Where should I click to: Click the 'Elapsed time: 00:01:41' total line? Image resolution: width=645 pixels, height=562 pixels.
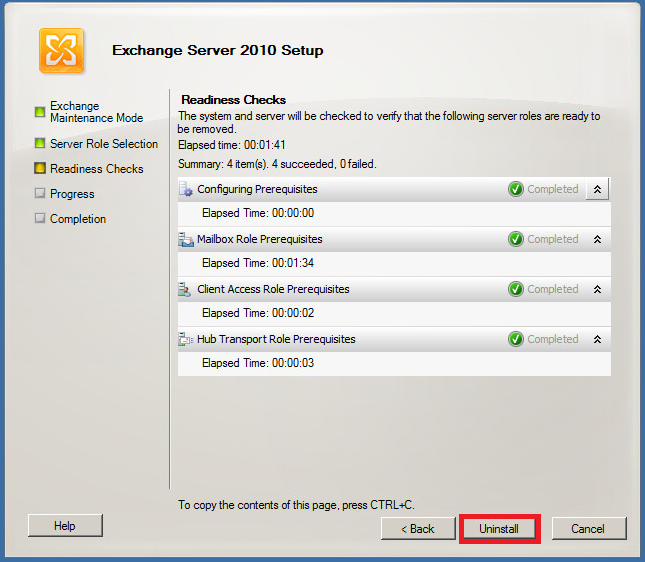(x=232, y=145)
